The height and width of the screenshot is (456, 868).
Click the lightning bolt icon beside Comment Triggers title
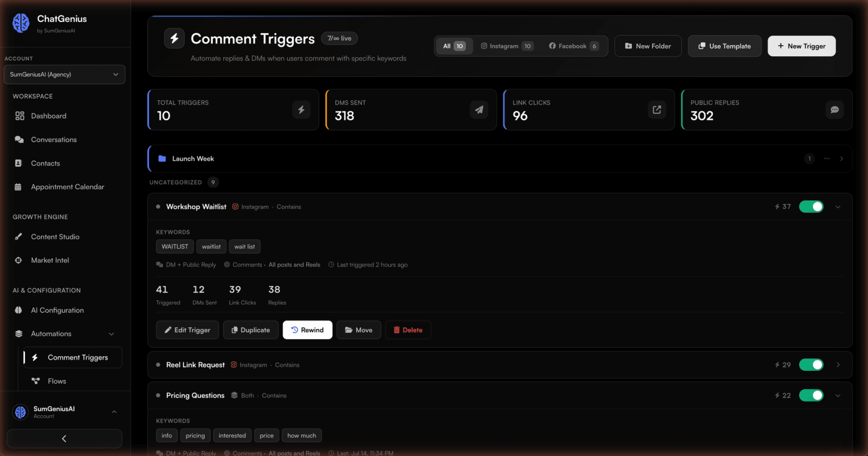coord(174,38)
